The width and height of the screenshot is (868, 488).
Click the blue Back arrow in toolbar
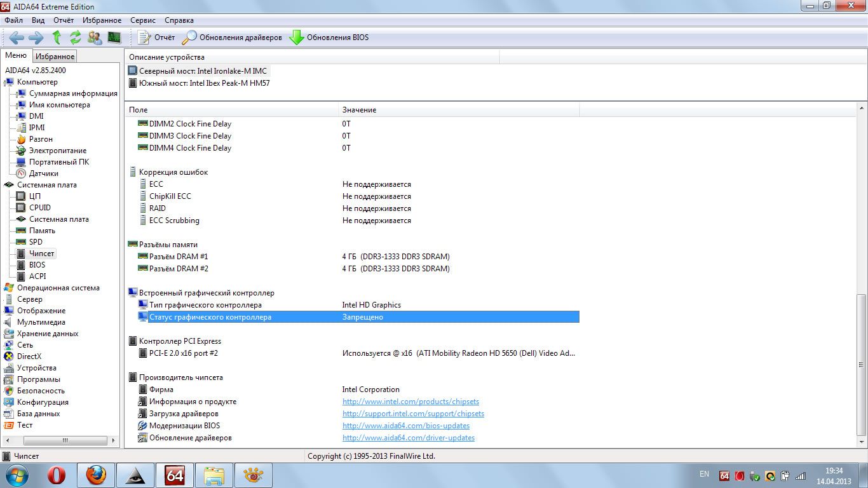[17, 37]
